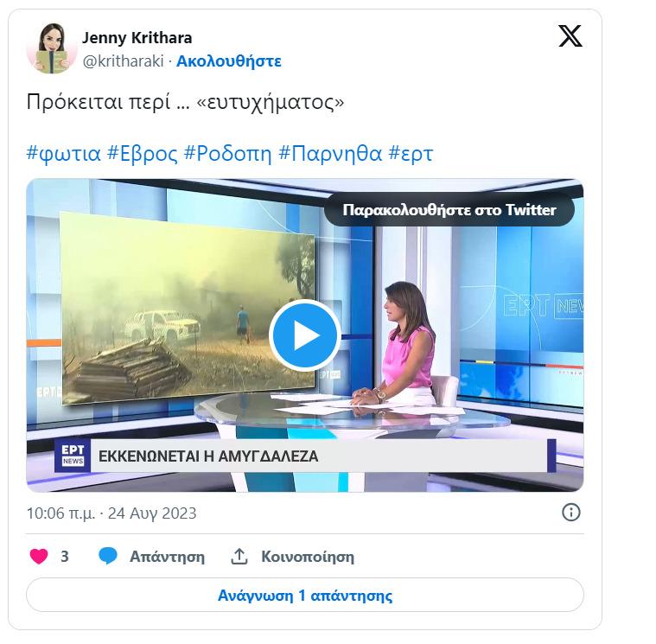
Task: Click the Απάντηση reply label
Action: point(168,557)
